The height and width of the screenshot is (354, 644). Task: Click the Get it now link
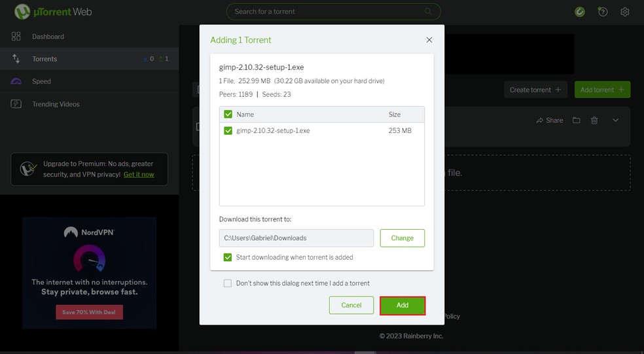point(139,175)
